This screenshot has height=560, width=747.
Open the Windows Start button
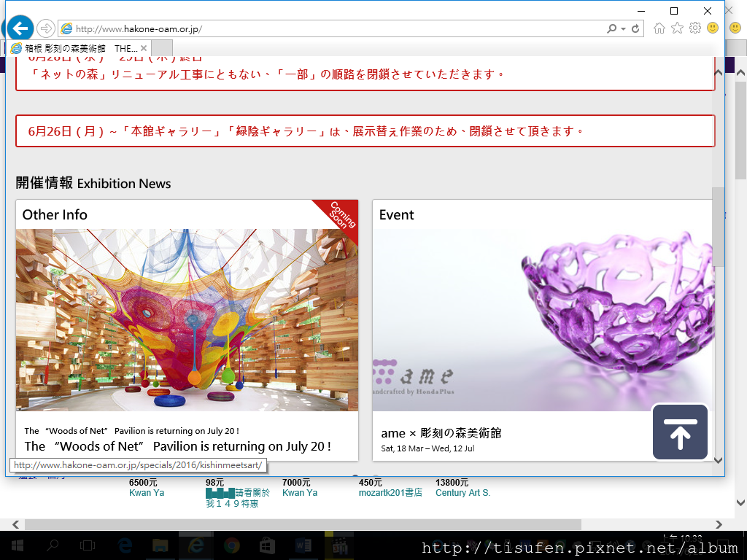tap(18, 545)
